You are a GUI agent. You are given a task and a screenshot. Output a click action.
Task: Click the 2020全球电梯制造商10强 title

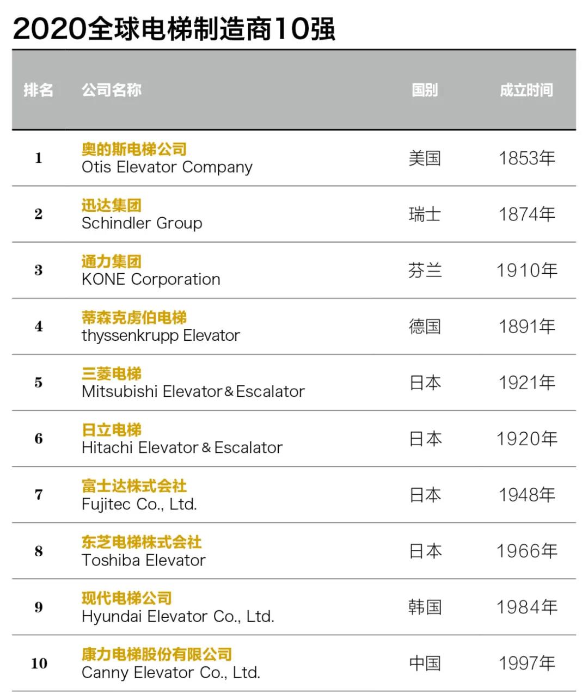click(x=174, y=28)
